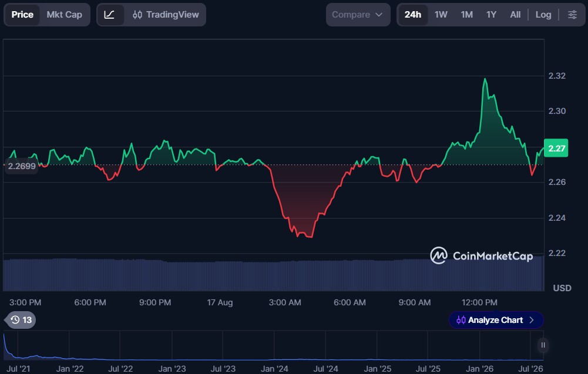Click Jul '22 on the overview timeline

(120, 369)
